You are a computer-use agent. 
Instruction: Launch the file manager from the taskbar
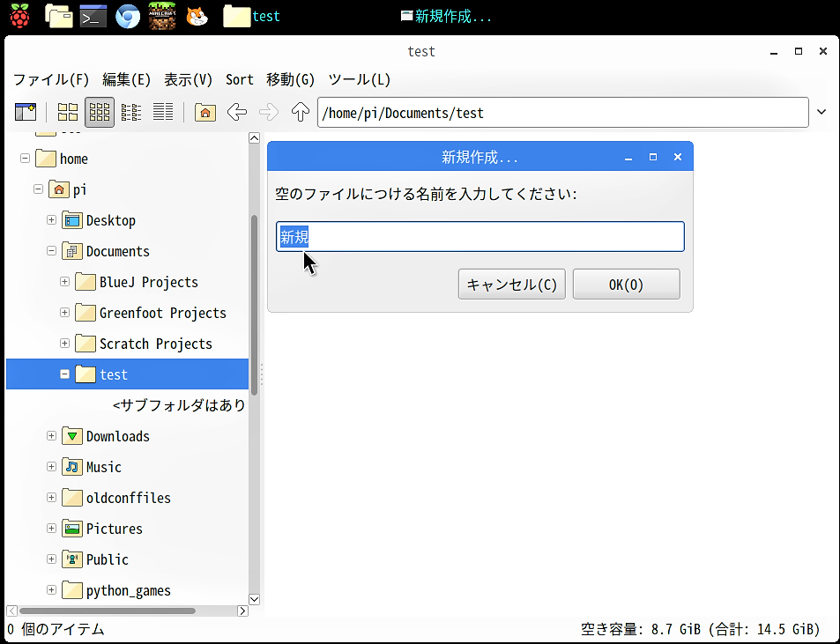[x=59, y=16]
